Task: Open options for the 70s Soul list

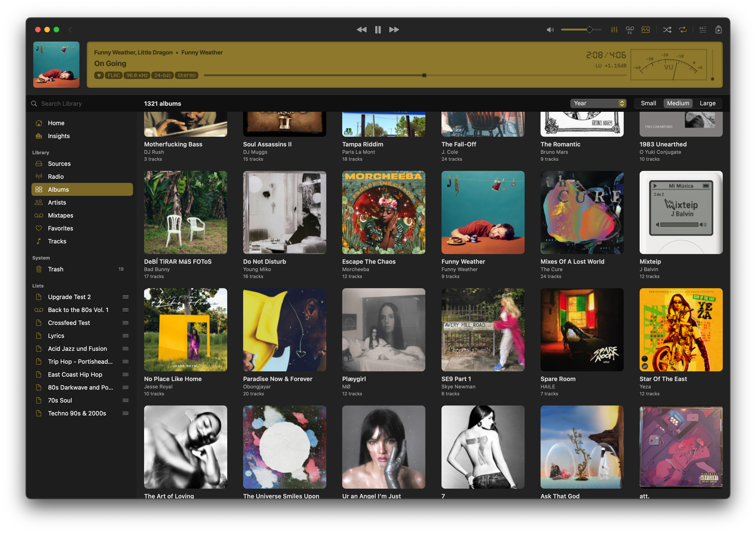Action: point(125,400)
